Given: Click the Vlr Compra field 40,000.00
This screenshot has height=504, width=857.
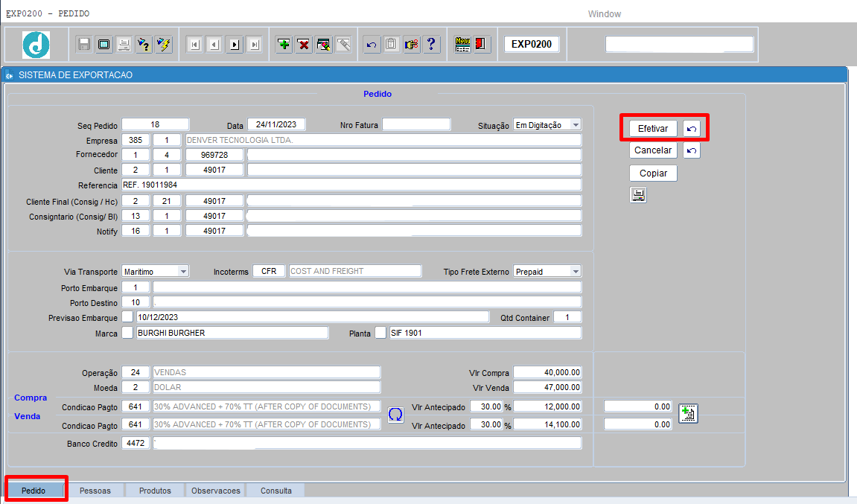Looking at the screenshot, I should [x=548, y=372].
